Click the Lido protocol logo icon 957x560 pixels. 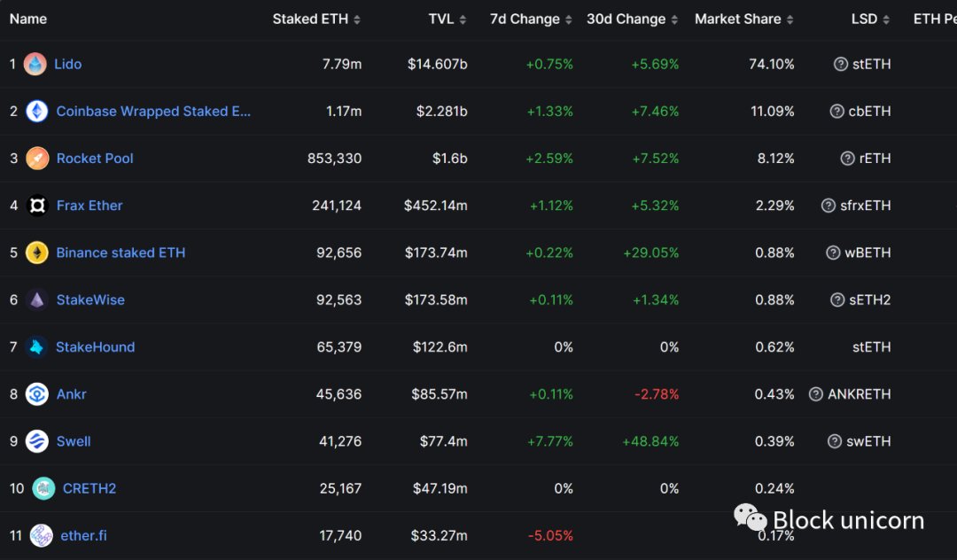35,64
